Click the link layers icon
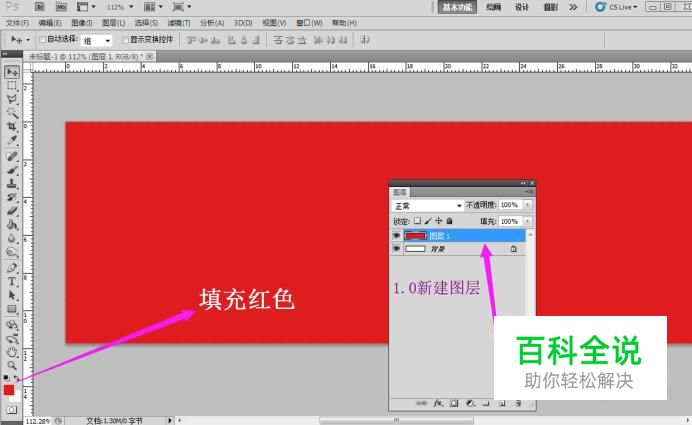The height and width of the screenshot is (425, 692). tap(421, 403)
